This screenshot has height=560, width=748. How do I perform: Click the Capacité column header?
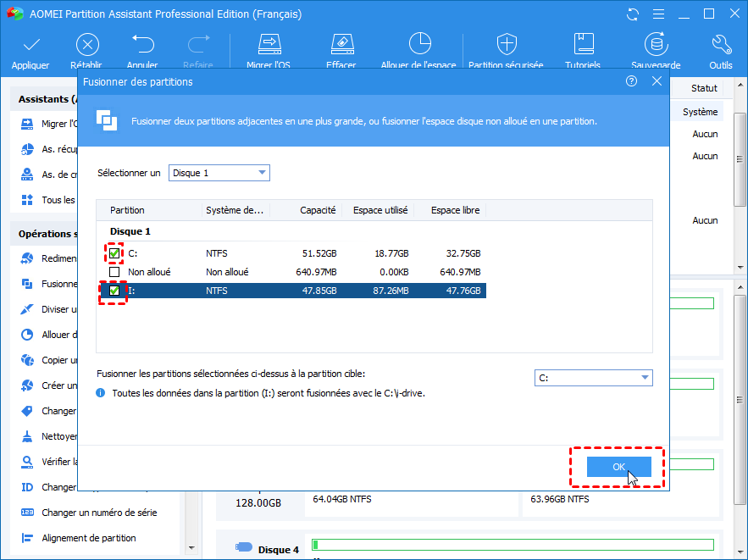[x=318, y=210]
